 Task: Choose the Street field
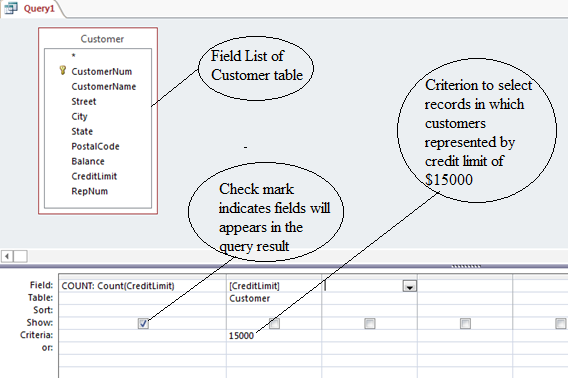(x=84, y=102)
